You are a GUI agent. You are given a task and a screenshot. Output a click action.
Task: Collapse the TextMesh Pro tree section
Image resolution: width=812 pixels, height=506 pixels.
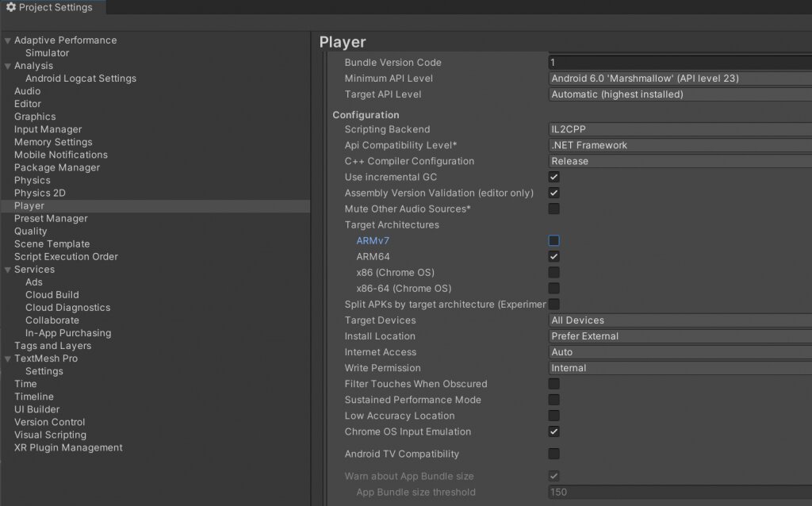(x=8, y=359)
